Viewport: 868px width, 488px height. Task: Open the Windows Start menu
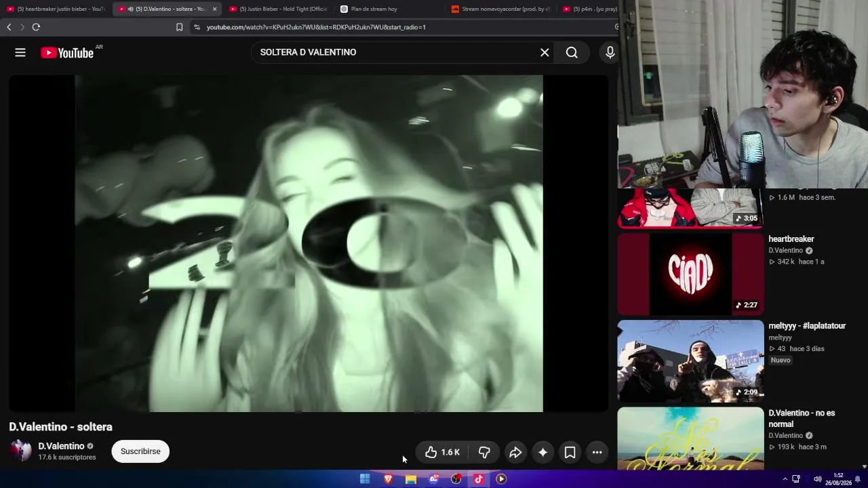(x=365, y=479)
